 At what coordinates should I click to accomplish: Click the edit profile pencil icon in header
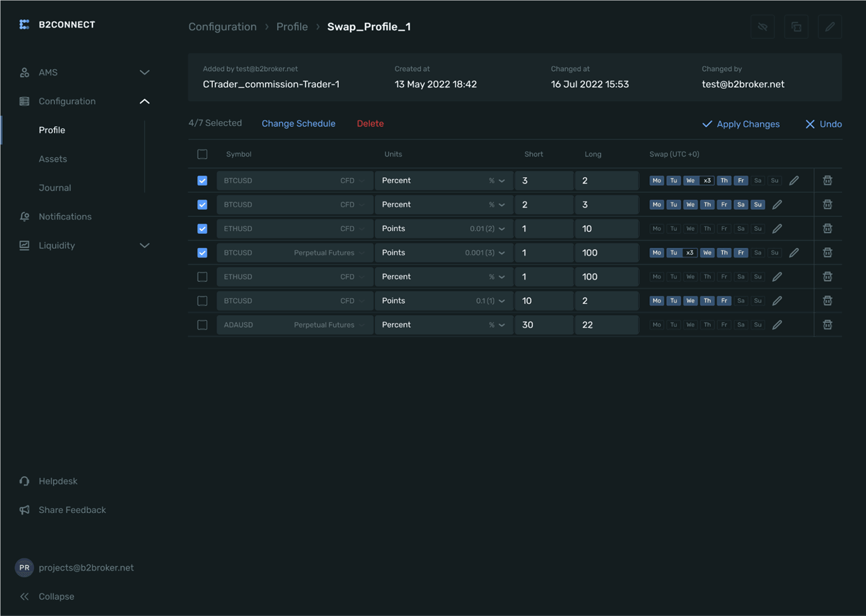830,27
